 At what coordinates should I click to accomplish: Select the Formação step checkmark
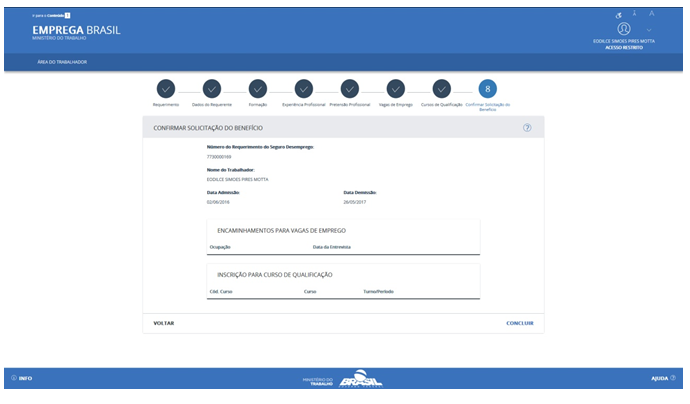tap(258, 89)
